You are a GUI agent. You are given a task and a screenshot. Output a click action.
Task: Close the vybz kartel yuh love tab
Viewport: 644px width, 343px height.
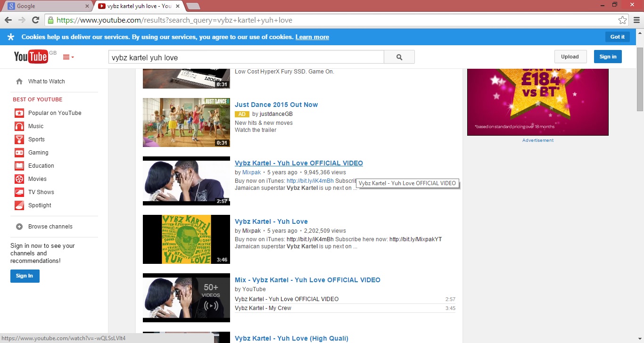coord(177,6)
